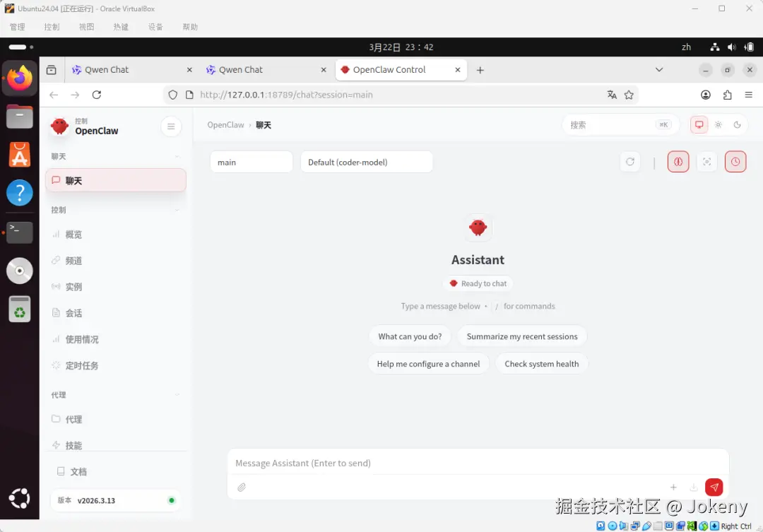Go forward in browser history
This screenshot has height=532, width=763.
(75, 95)
